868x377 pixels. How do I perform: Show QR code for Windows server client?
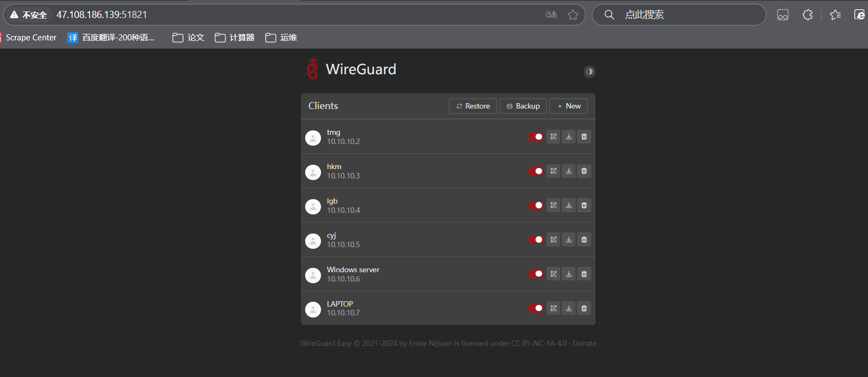pos(554,274)
